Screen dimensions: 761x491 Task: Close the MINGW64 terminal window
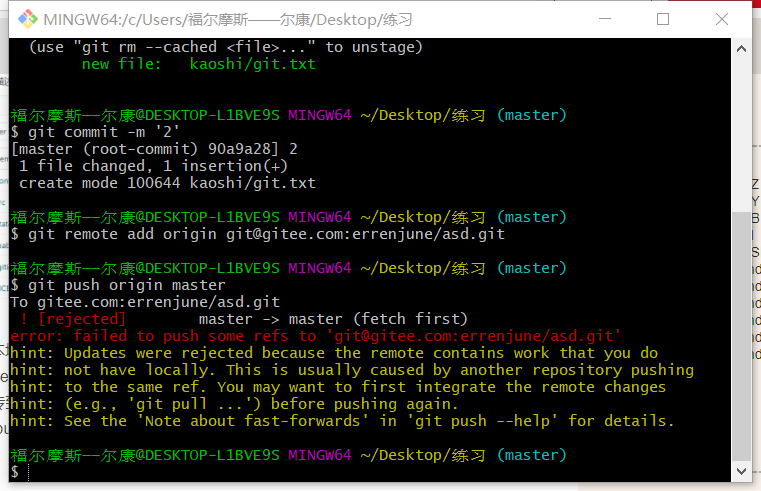coord(722,19)
